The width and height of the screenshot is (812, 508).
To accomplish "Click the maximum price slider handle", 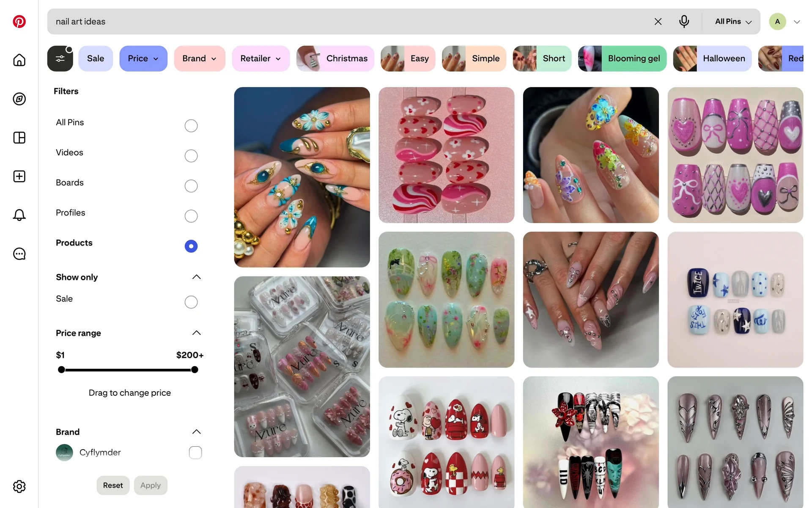I will point(195,370).
